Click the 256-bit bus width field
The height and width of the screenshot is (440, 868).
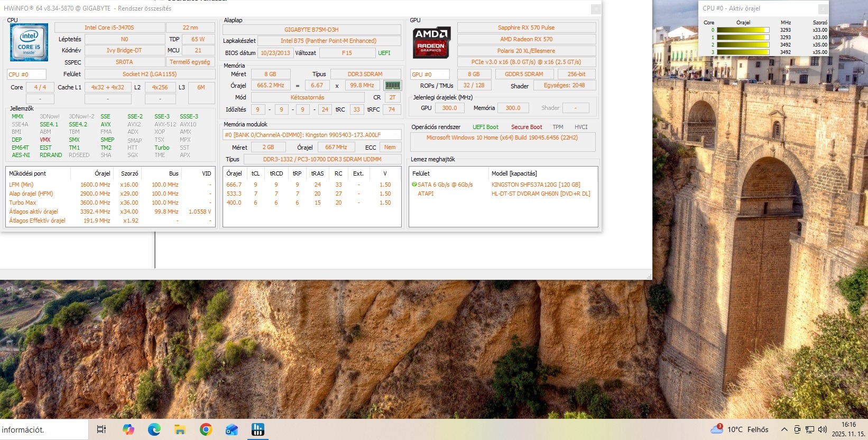(576, 74)
